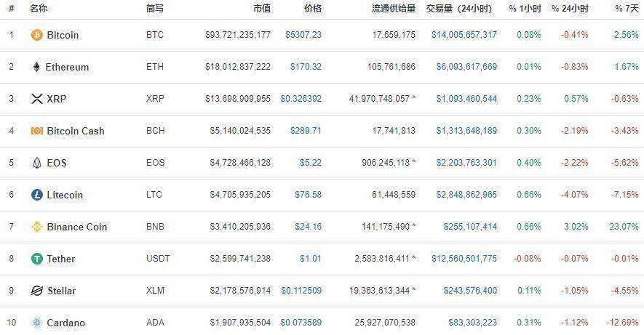Click the Ethereum diamond logo icon
The image size is (644, 335).
pos(36,67)
